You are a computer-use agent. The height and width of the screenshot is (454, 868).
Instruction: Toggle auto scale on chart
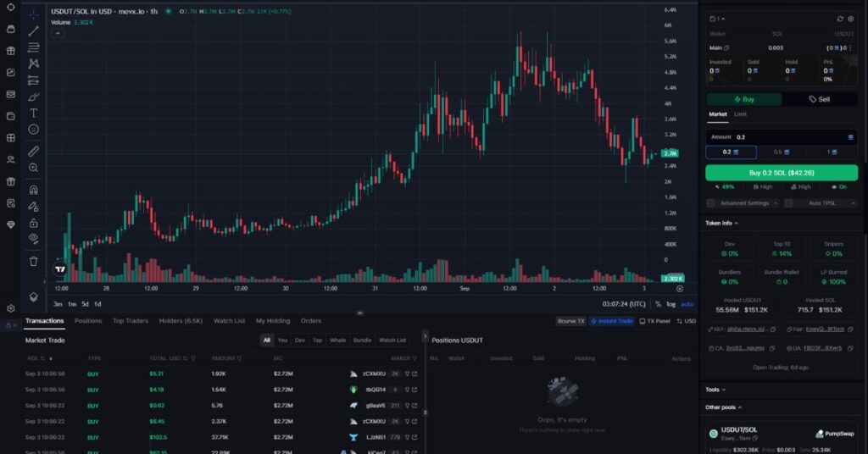[687, 304]
